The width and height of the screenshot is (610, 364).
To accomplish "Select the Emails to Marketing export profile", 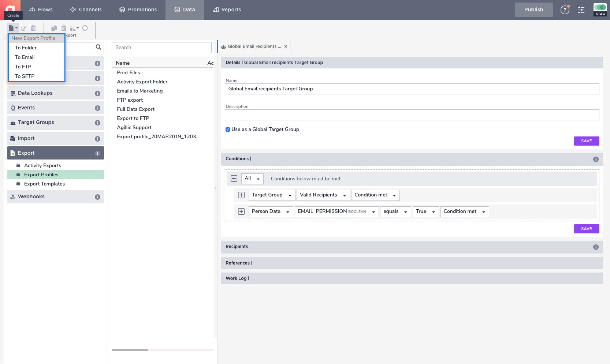I will coord(140,91).
